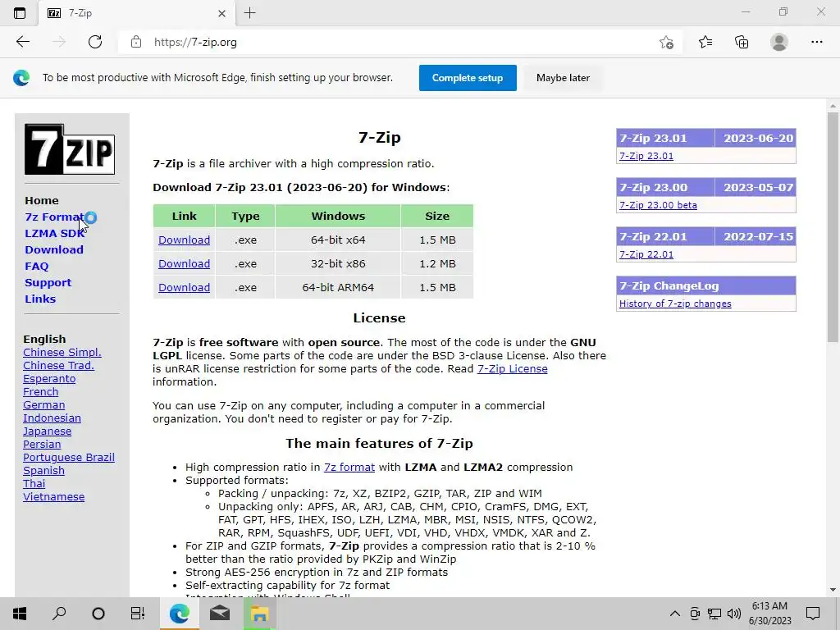Open taskbar Search magnifier

click(x=59, y=614)
